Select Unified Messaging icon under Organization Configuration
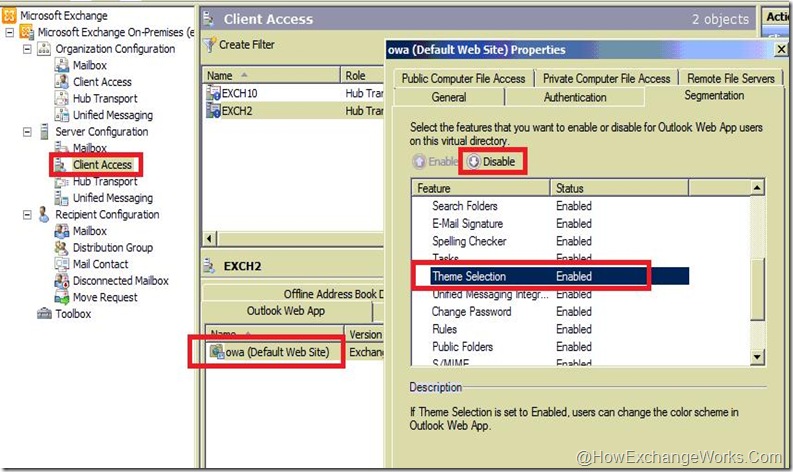Image resolution: width=793 pixels, height=472 pixels. (x=62, y=115)
